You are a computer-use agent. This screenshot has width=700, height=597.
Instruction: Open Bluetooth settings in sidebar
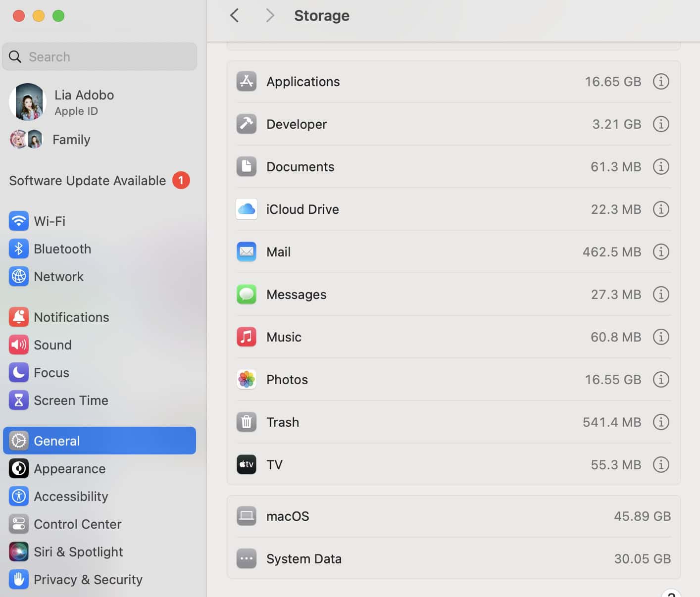100,249
